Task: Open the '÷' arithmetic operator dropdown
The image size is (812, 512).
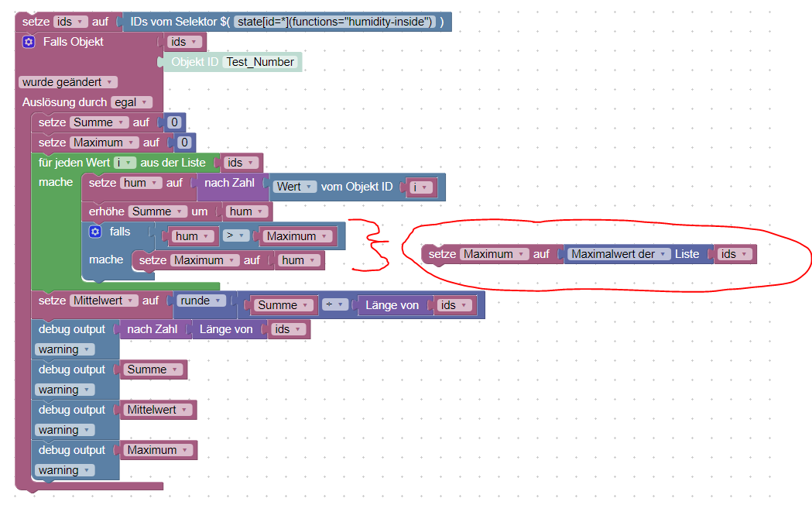Action: point(334,304)
